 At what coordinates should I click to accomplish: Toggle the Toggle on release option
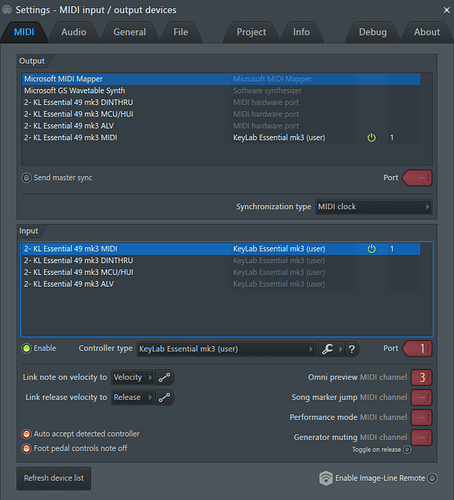click(407, 450)
